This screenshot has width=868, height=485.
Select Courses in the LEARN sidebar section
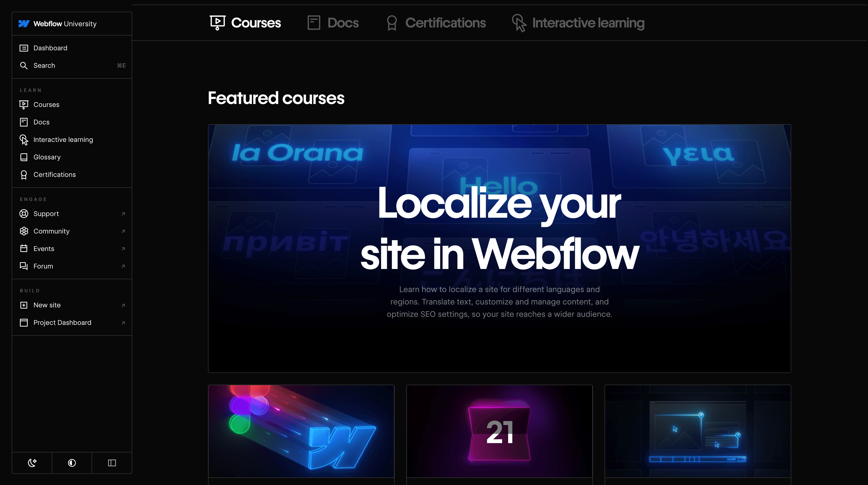46,104
